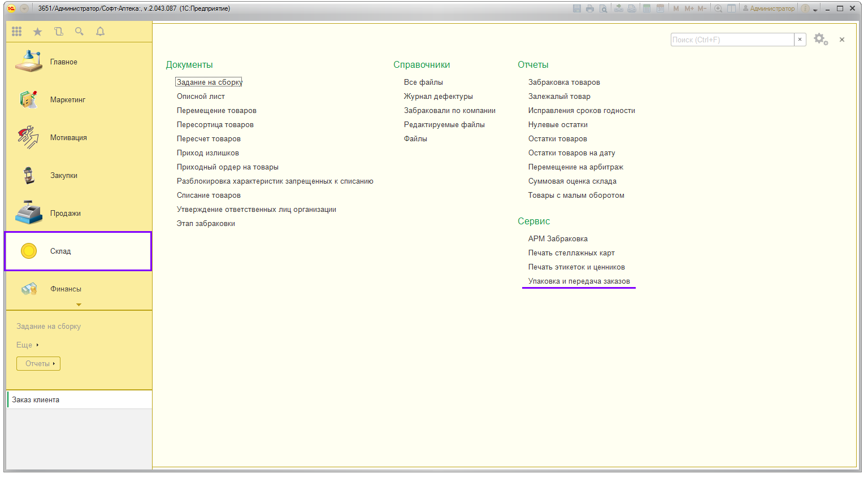The image size is (868, 478).
Task: Click the Продажи cash register icon
Action: pos(28,213)
